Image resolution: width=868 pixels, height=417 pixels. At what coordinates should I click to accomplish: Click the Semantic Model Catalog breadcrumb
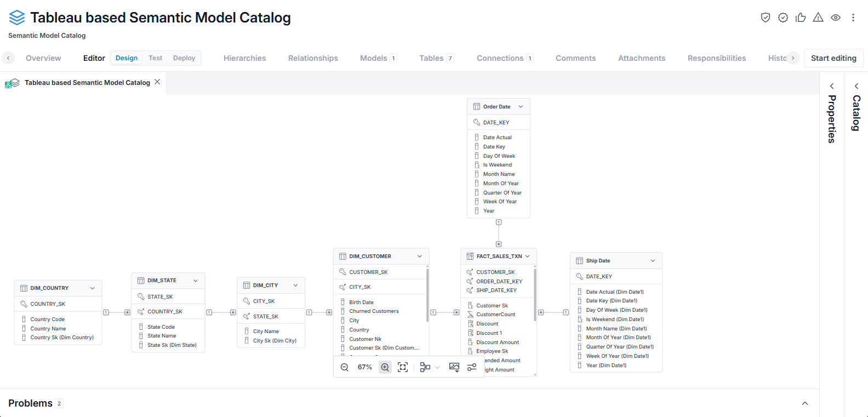pos(47,36)
